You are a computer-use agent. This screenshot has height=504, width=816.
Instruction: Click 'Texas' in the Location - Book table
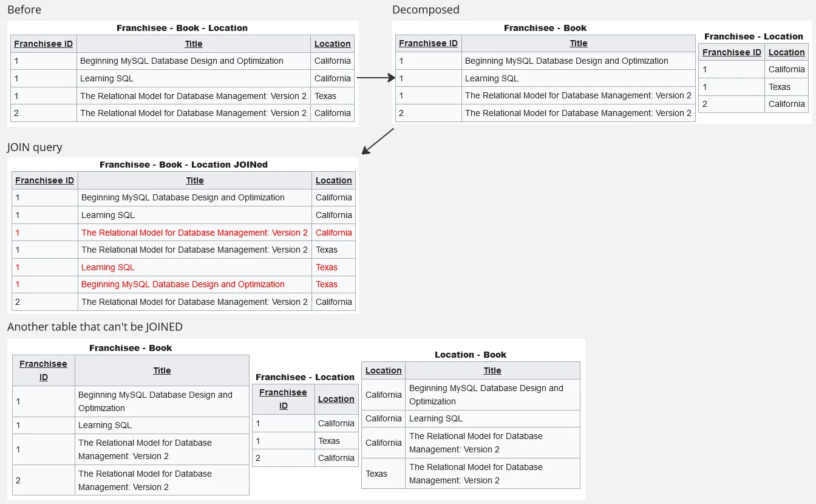(x=376, y=474)
